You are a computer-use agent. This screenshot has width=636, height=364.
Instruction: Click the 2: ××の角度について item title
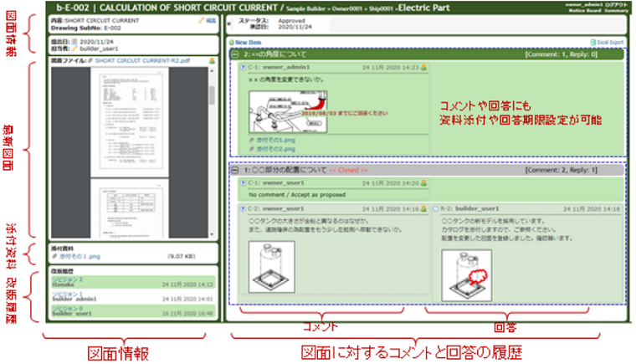pos(274,54)
